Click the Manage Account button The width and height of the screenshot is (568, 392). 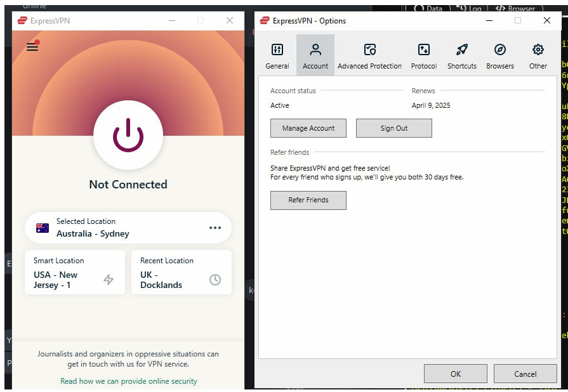pyautogui.click(x=308, y=128)
